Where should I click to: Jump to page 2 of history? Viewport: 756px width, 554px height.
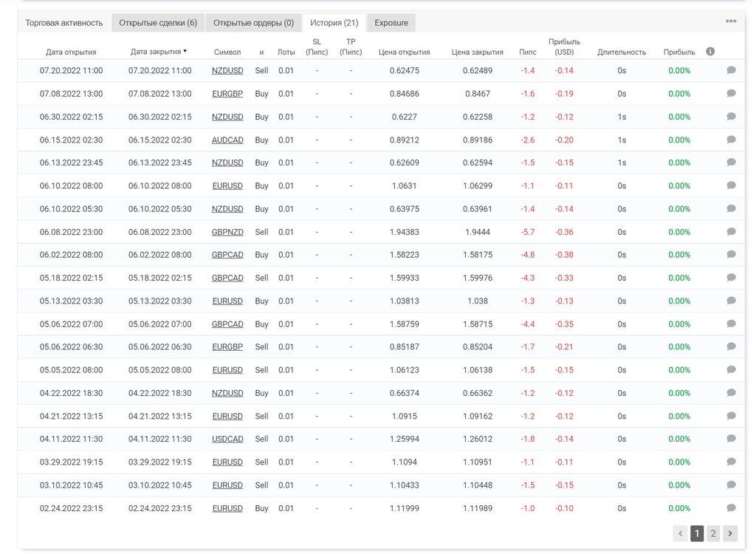713,533
